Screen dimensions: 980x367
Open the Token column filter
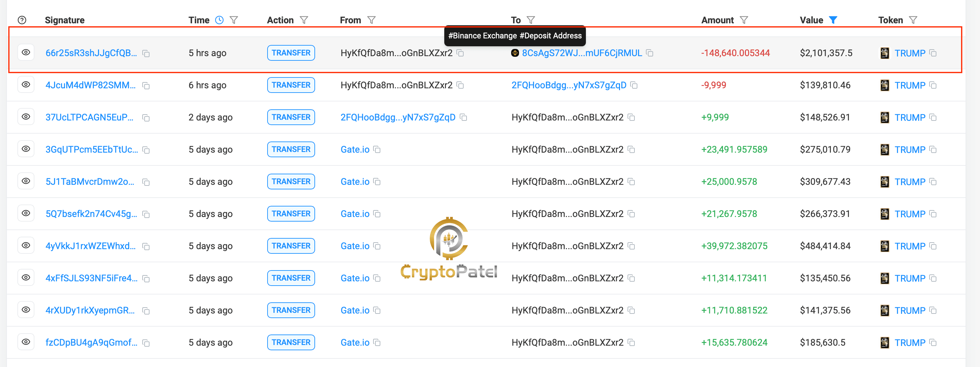(913, 20)
